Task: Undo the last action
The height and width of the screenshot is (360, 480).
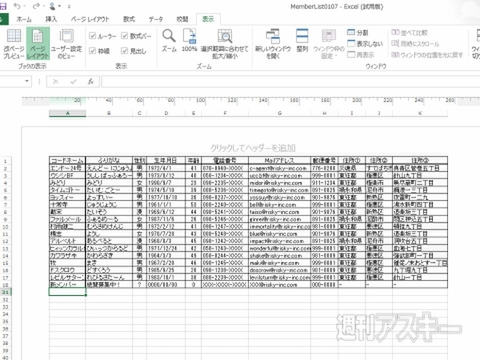Action: pos(17,6)
